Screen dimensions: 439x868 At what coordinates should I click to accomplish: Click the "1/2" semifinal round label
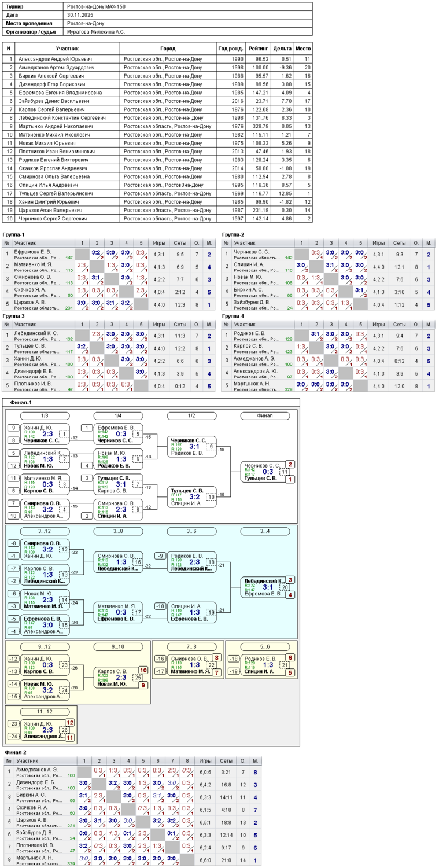tap(191, 416)
